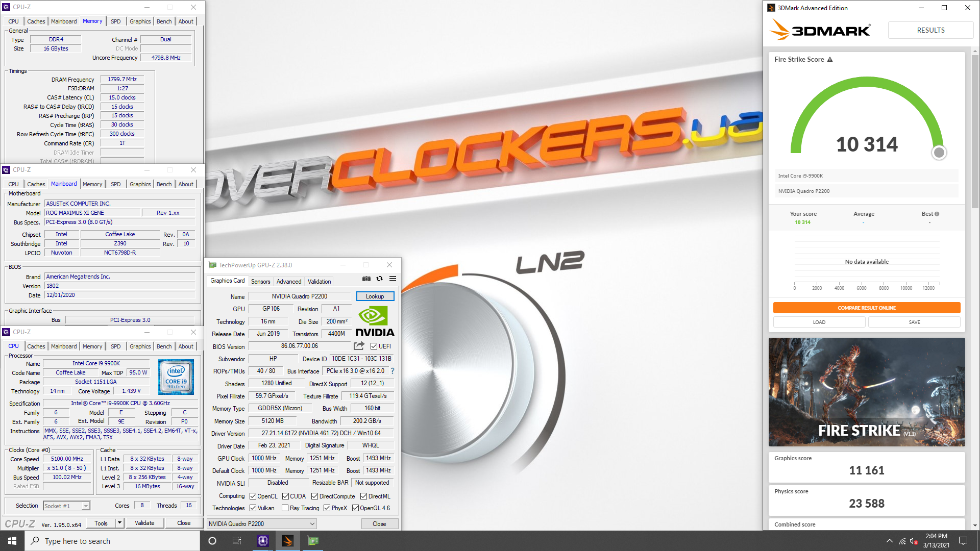980x551 pixels.
Task: Open the GPU-Z hamburger menu
Action: pos(393,279)
